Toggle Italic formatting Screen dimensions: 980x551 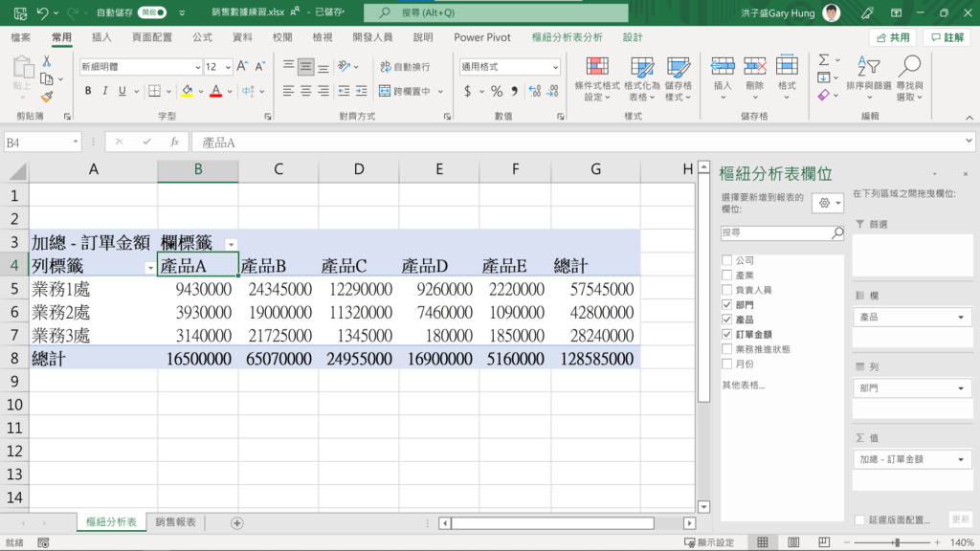[105, 91]
